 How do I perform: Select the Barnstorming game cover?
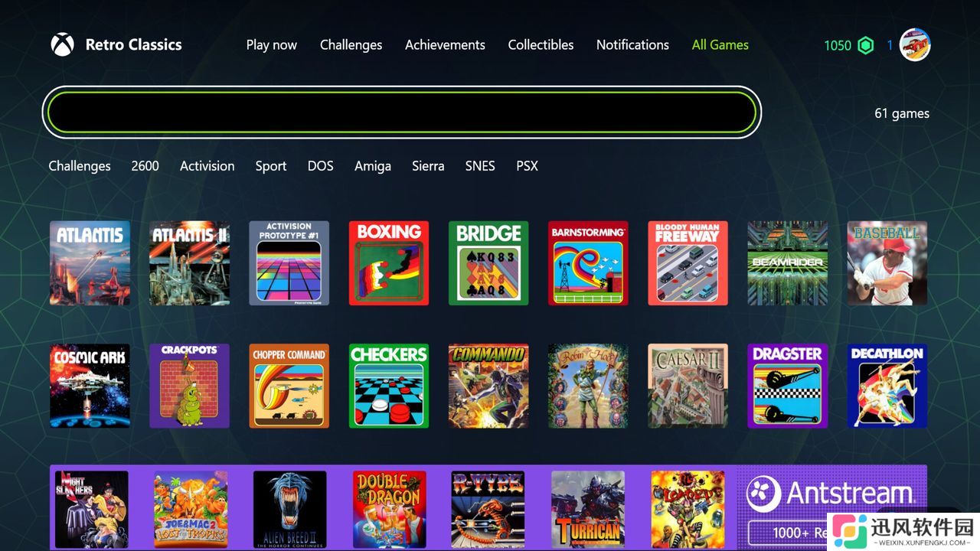588,263
